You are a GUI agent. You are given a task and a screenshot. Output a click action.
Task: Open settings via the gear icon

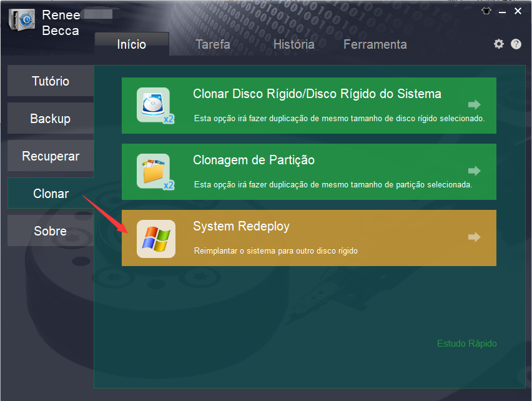[x=498, y=44]
